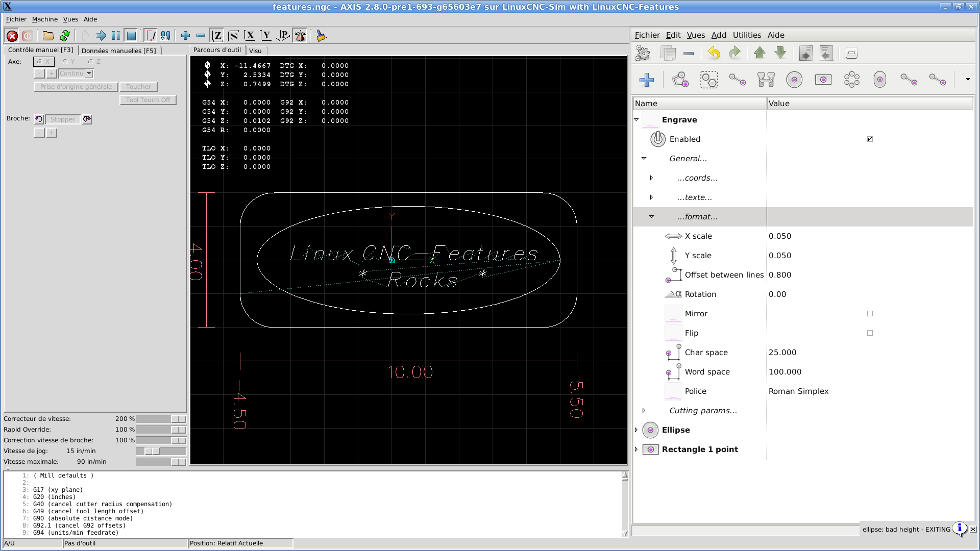Enable the Flip checkbox
The width and height of the screenshot is (980, 551).
[x=870, y=333]
